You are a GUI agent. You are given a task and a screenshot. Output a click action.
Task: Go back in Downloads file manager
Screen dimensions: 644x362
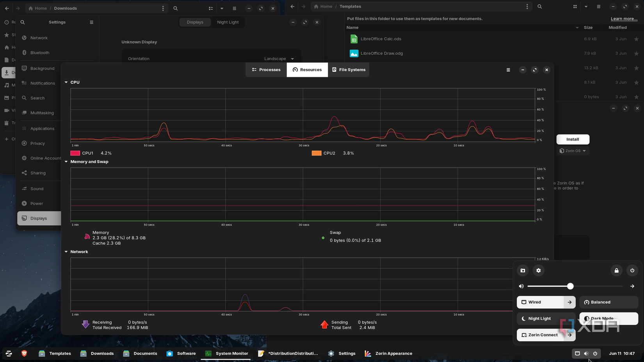[x=7, y=8]
